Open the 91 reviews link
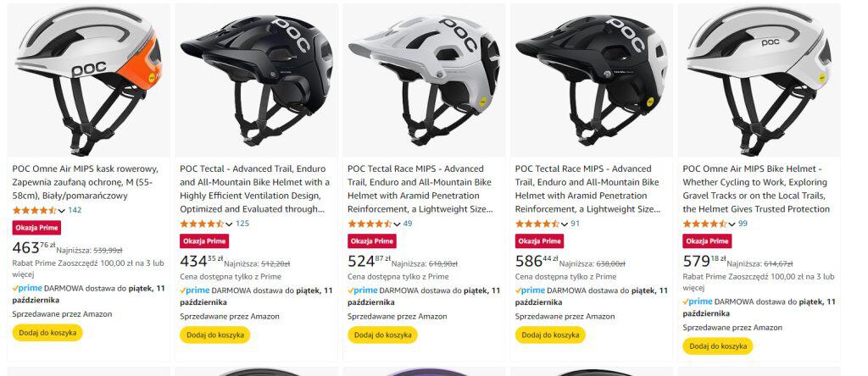The image size is (868, 376). click(x=575, y=224)
